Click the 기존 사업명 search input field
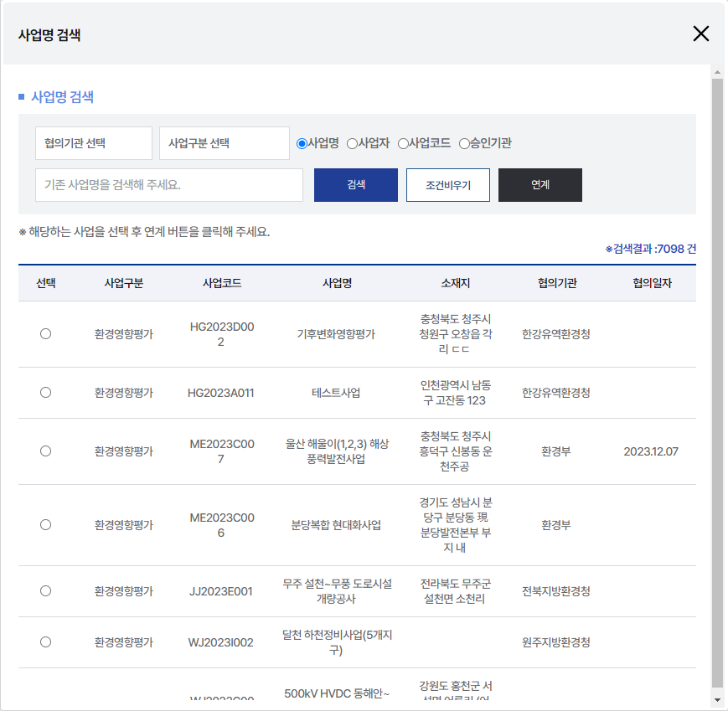Viewport: 728px width, 711px height. [x=169, y=185]
